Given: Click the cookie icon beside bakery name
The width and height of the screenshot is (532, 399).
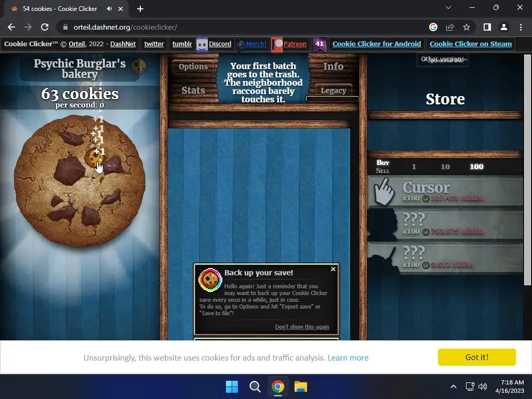Looking at the screenshot, I should coord(138,66).
